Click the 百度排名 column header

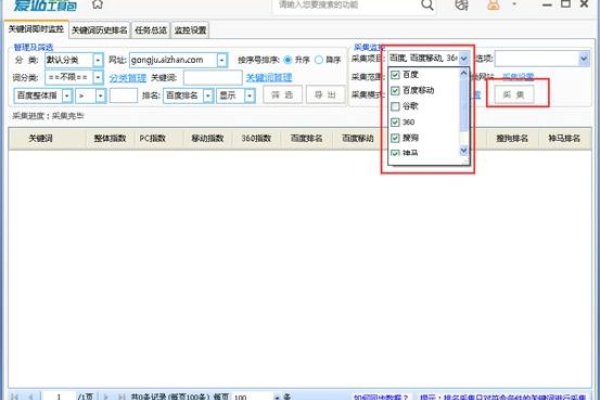(306, 138)
